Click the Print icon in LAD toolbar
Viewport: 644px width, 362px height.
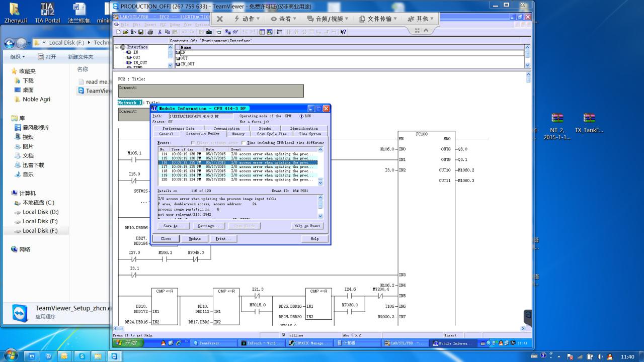[150, 32]
